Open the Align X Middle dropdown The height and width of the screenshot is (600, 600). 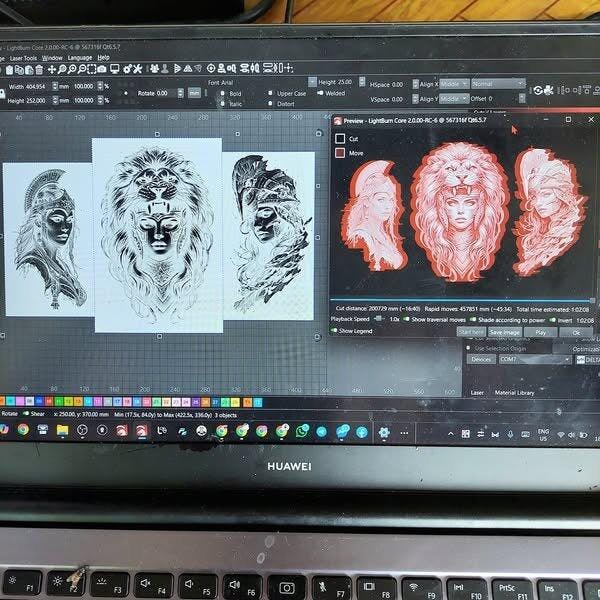point(454,84)
